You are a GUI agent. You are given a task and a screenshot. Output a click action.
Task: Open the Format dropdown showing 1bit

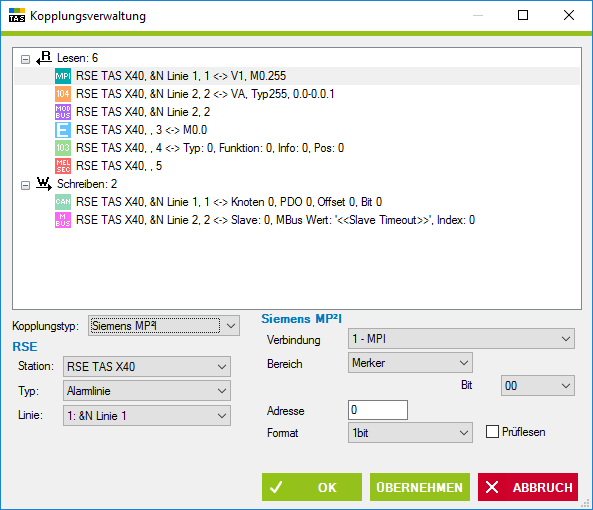(x=410, y=432)
